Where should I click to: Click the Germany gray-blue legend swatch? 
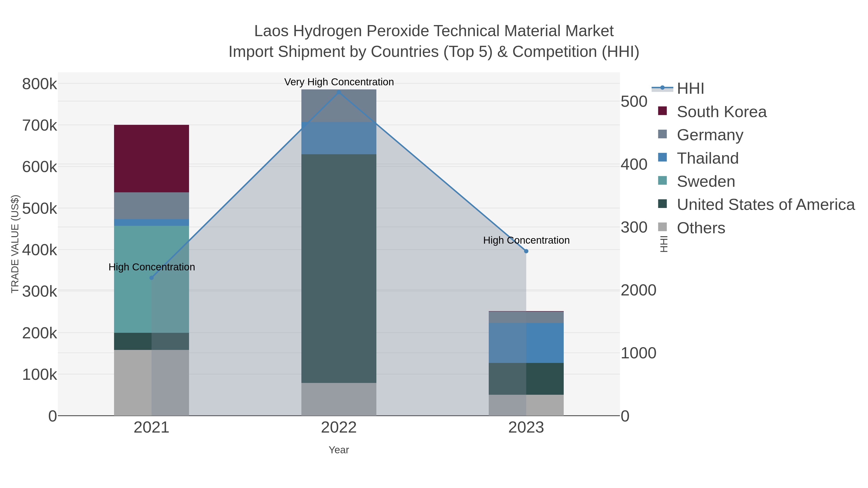(663, 134)
